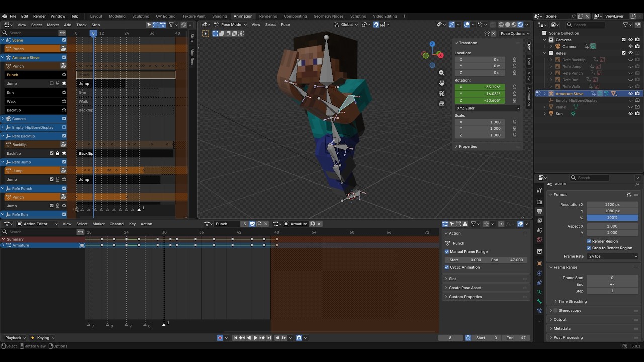Select rendered viewport shading sphere
This screenshot has width=644, height=362.
click(x=521, y=24)
